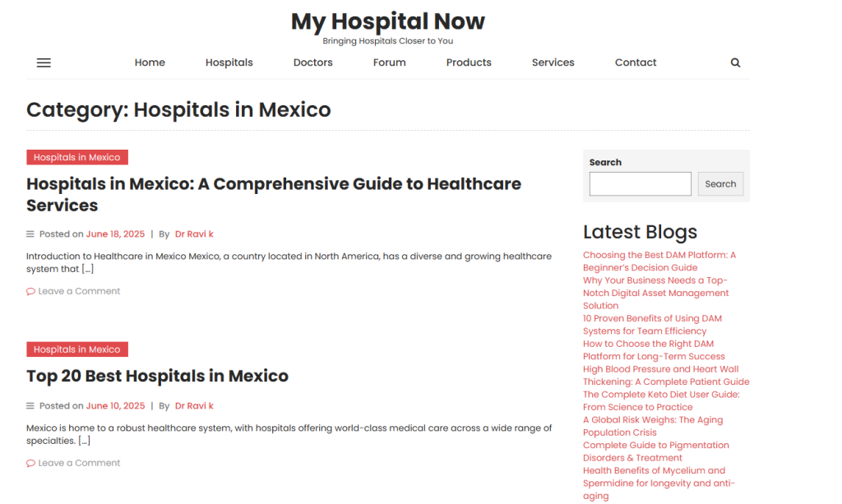Screen dimensions: 842x504
Task: Click excerpt starting Introduction to Healthcare in Mexico
Action: coord(289,262)
